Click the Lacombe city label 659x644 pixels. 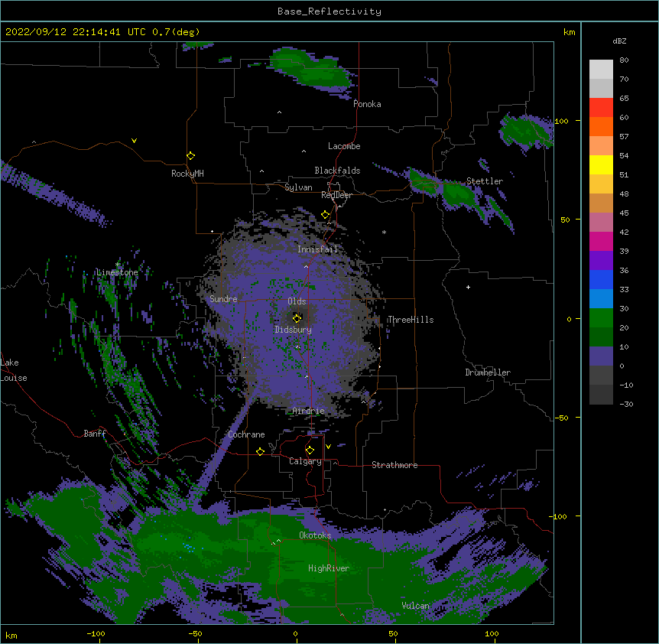tap(344, 146)
